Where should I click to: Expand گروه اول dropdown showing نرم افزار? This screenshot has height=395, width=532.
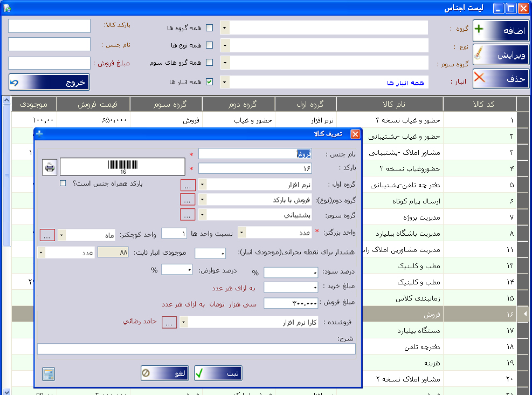tap(202, 185)
